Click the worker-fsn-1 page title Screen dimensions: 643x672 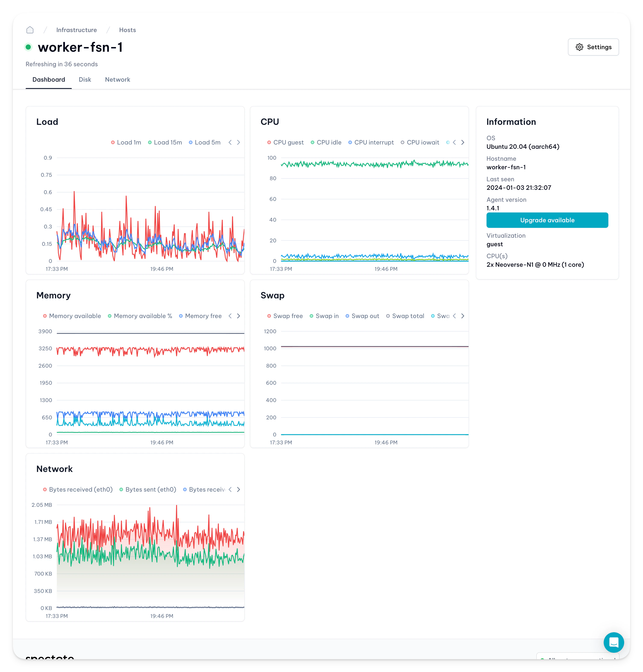[81, 47]
